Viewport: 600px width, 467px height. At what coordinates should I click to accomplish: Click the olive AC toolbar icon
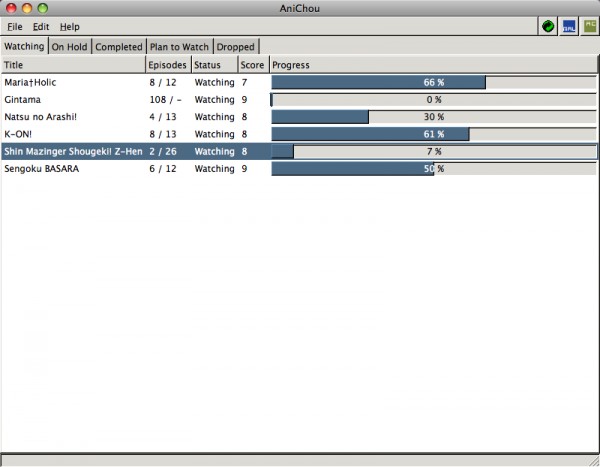[590, 26]
